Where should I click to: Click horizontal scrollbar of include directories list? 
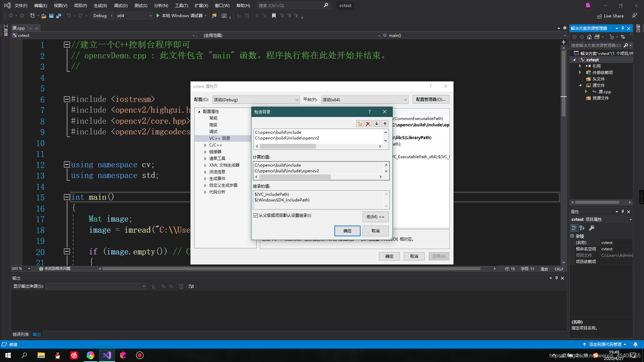point(319,146)
